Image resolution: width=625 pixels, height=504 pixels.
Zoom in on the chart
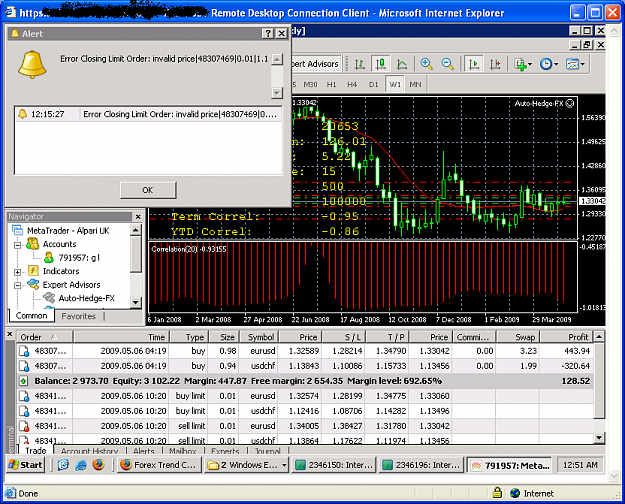pyautogui.click(x=426, y=64)
